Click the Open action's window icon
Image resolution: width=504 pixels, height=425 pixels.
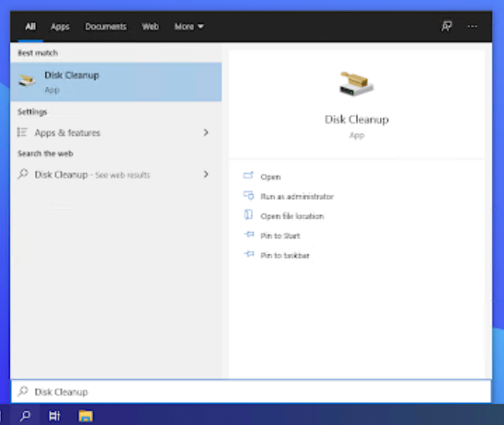point(248,175)
